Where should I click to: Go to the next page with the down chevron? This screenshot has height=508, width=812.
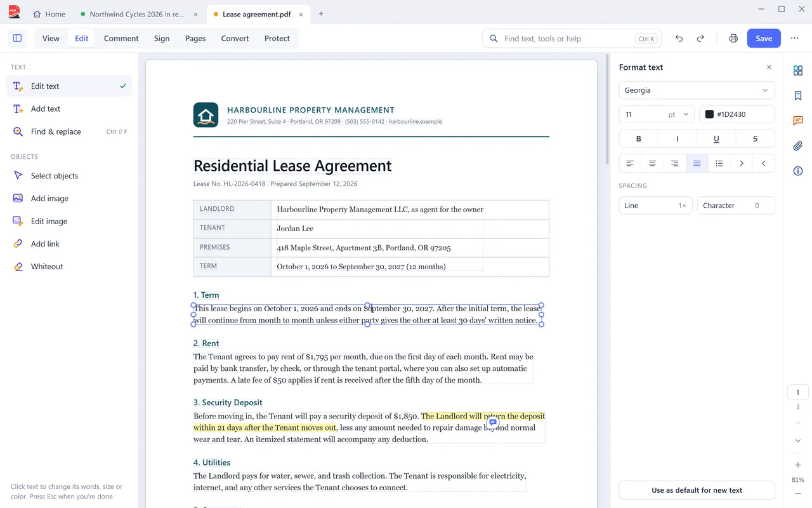798,441
